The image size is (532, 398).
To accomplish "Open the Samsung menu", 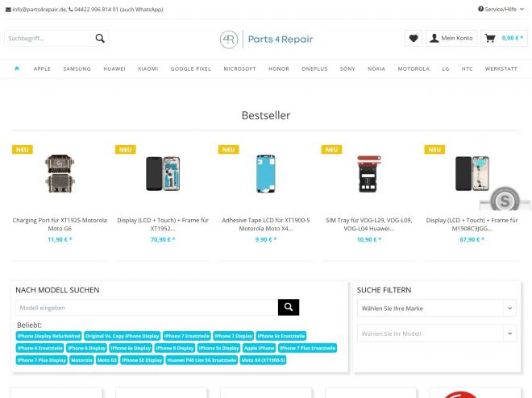I will click(77, 68).
